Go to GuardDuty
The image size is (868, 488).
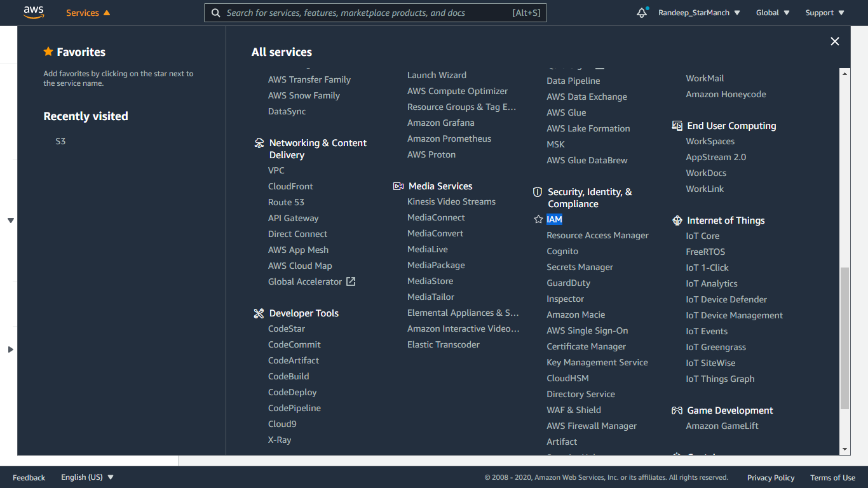tap(569, 283)
